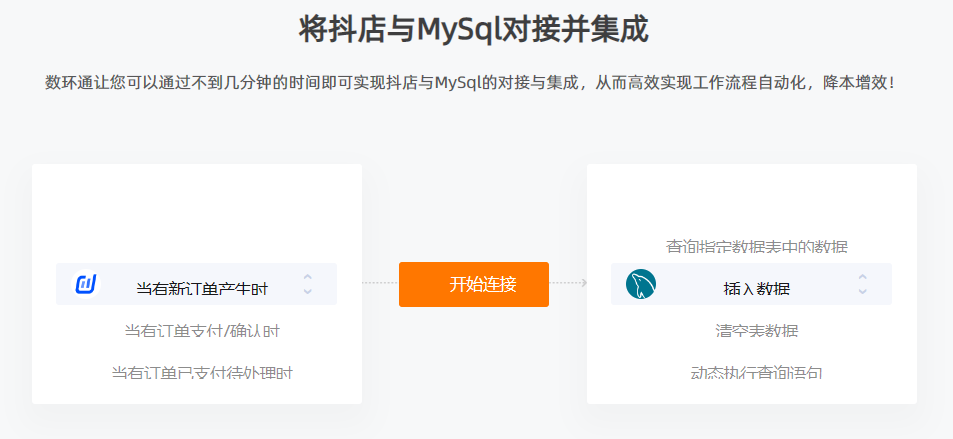Choose the 当有订单支付/确认时 trigger
The width and height of the screenshot is (953, 439).
click(202, 331)
